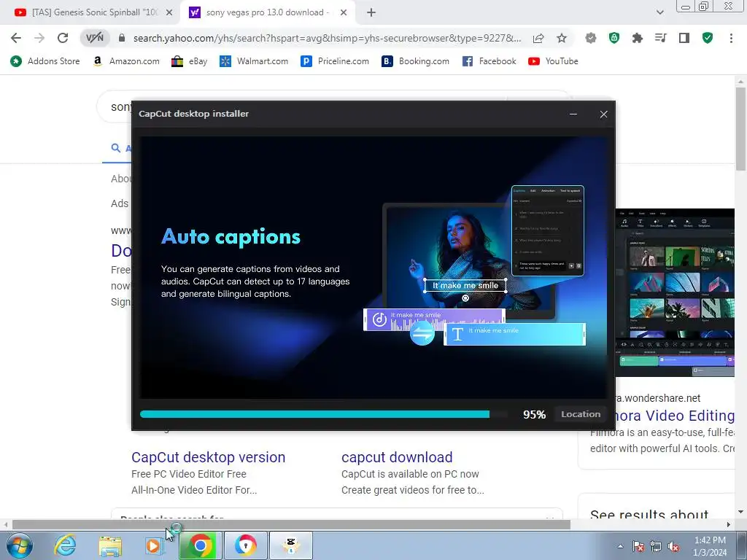The height and width of the screenshot is (560, 747).
Task: Click the horizontal page scrollbar
Action: 290,524
